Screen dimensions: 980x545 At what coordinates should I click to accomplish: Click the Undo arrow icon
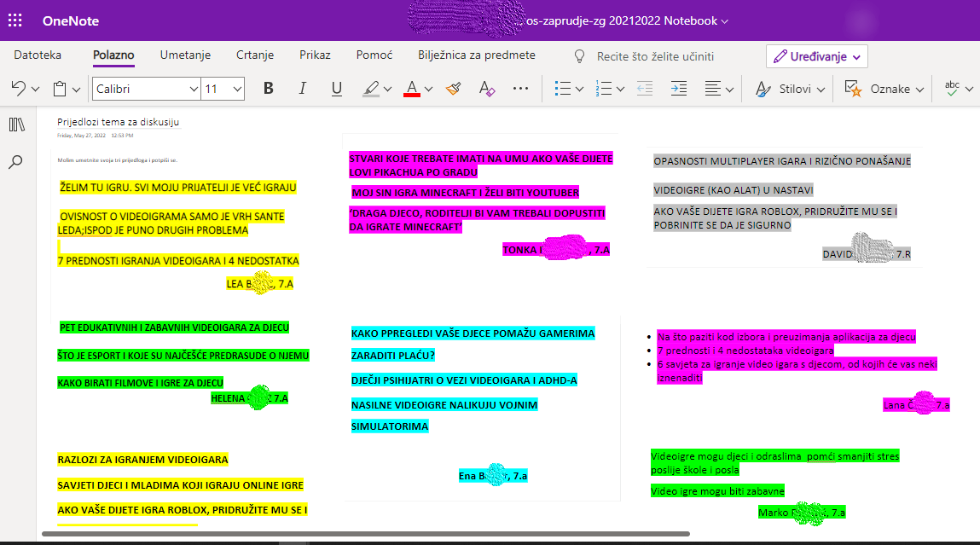click(x=19, y=89)
